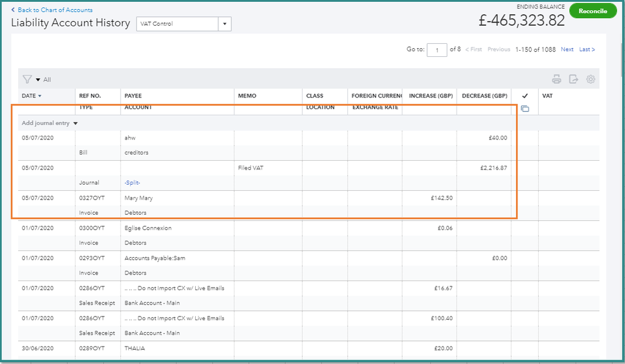Click the reconcile status checkmark column header
Screen dimensions: 625x364
click(x=525, y=96)
